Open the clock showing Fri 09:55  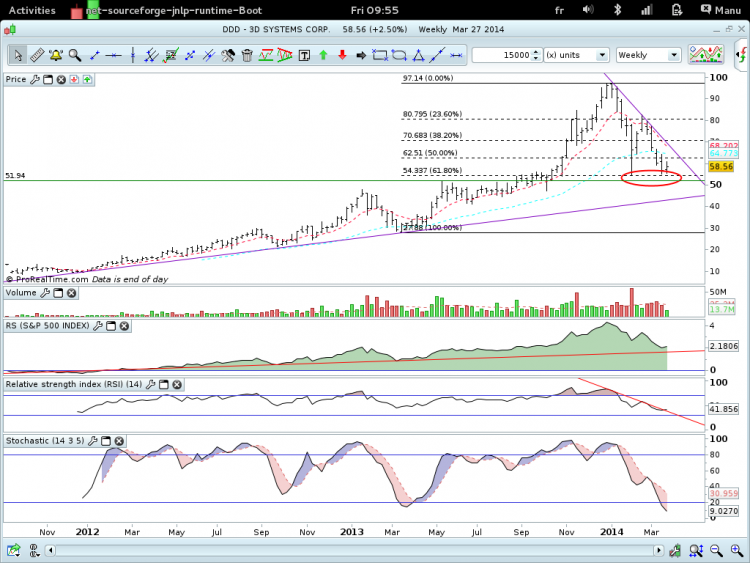click(x=375, y=10)
